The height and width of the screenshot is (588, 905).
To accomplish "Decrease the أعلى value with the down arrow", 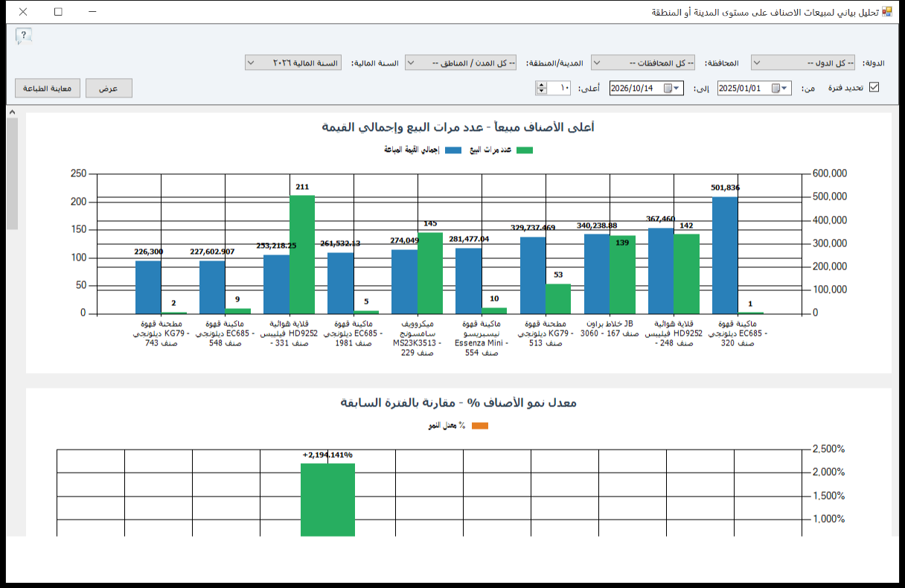I will coord(541,92).
